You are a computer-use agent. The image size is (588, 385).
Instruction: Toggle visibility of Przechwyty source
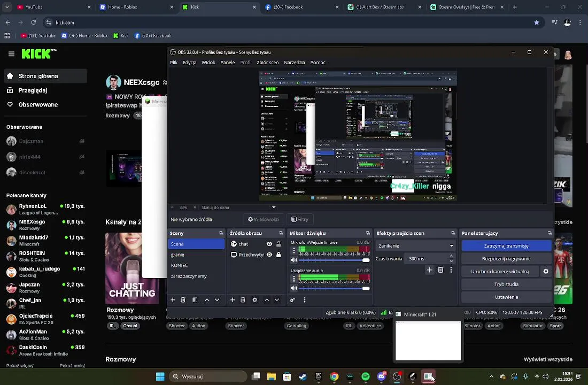click(x=269, y=255)
